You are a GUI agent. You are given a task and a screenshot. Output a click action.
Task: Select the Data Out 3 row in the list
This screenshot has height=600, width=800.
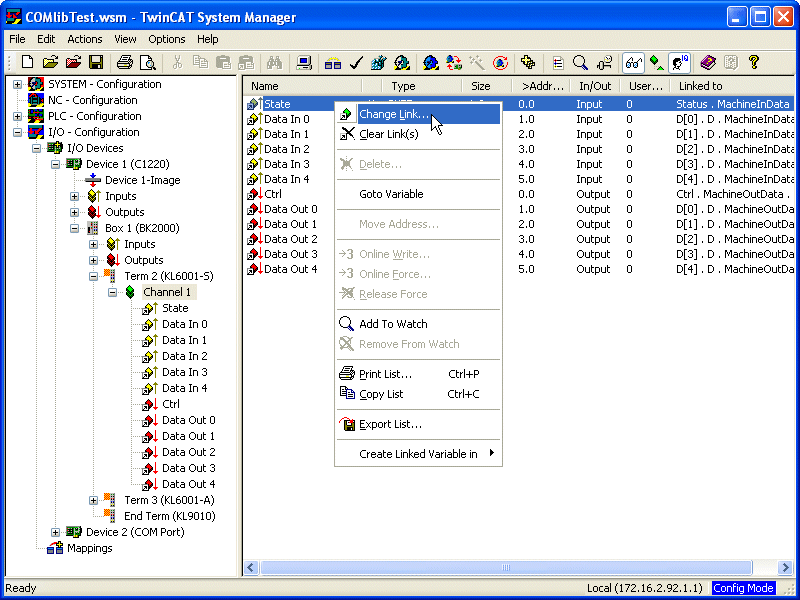pos(519,254)
